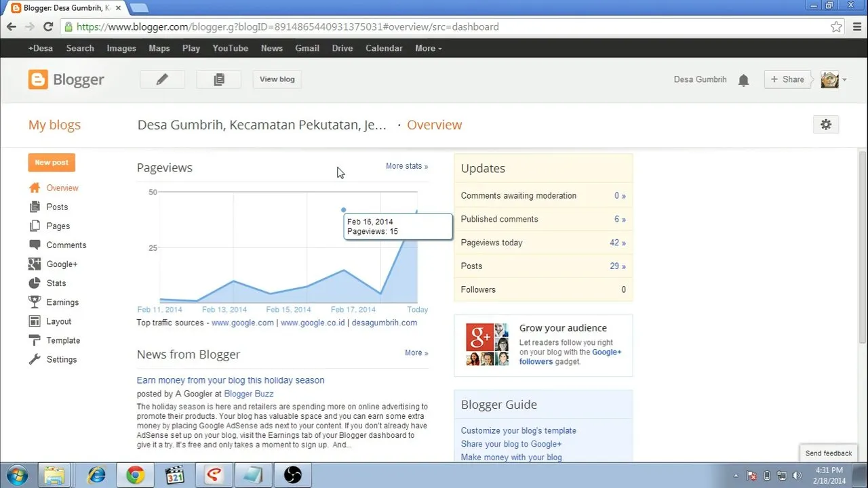Image resolution: width=868 pixels, height=488 pixels.
Task: Open Customize your blog's template link
Action: 519,430
